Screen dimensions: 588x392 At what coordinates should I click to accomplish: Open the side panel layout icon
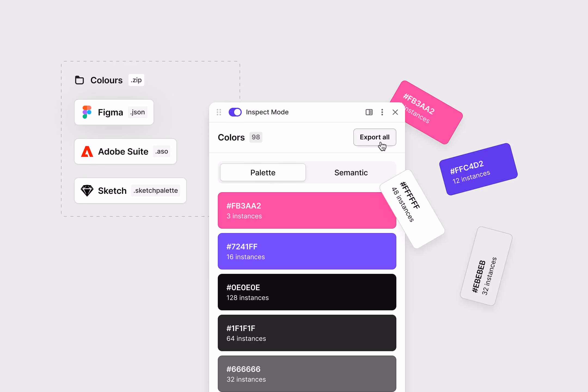click(369, 112)
